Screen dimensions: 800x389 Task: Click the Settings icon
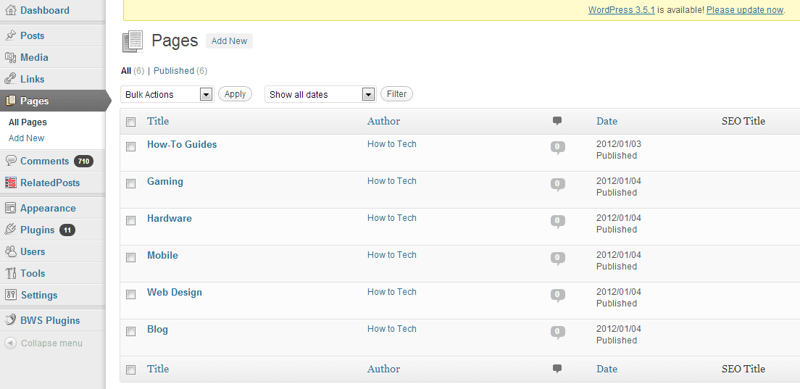point(10,295)
